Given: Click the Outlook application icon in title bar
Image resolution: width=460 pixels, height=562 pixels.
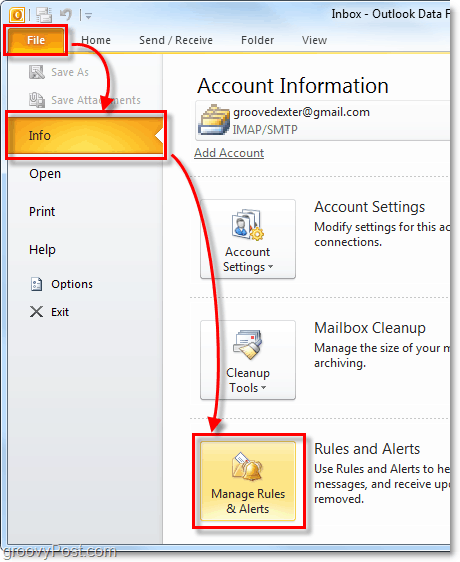Looking at the screenshot, I should point(17,15).
